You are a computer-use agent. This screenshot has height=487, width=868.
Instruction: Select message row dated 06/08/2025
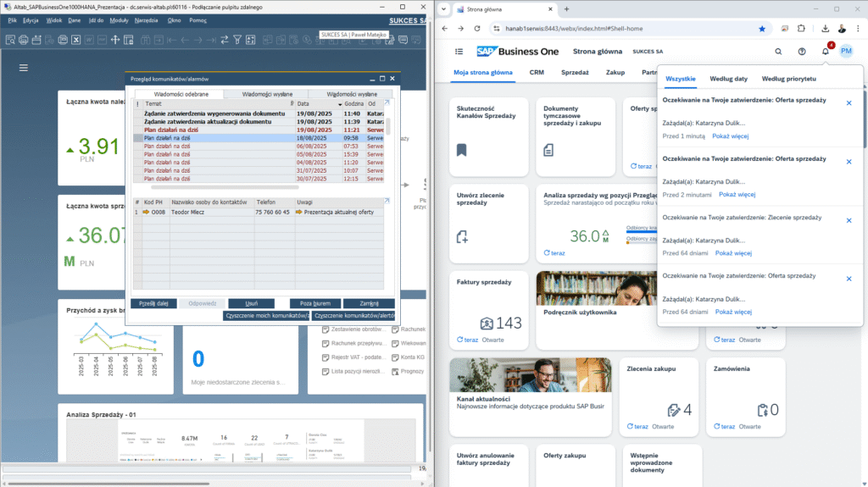259,146
